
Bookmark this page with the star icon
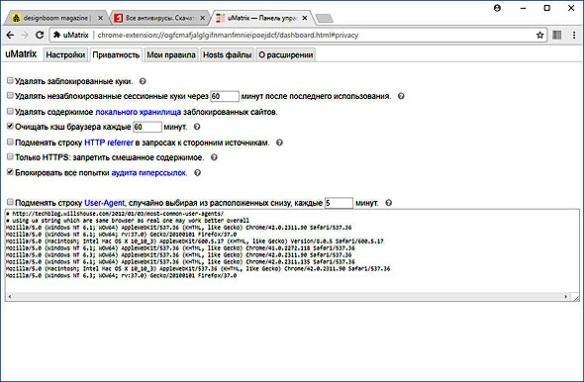click(x=540, y=35)
